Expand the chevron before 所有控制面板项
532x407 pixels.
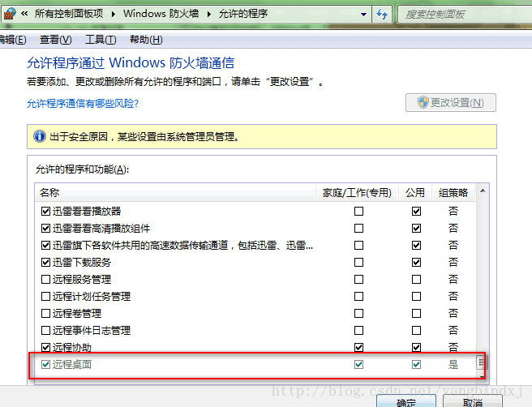tap(24, 14)
